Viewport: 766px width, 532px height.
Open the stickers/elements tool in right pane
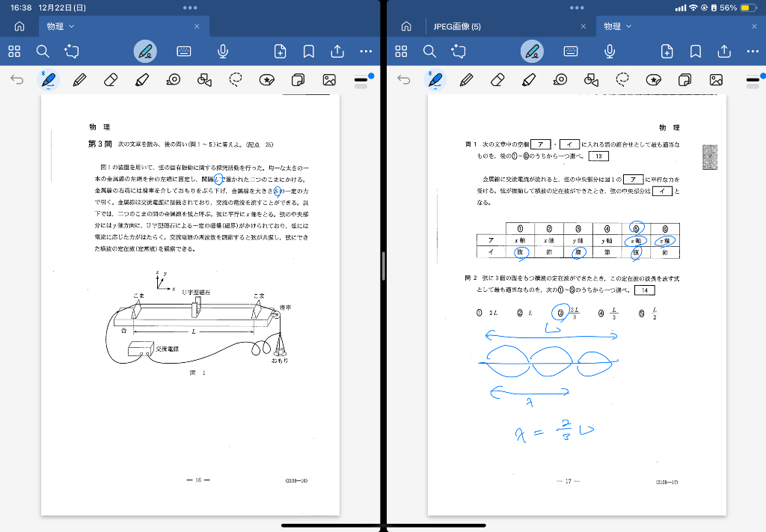click(654, 80)
